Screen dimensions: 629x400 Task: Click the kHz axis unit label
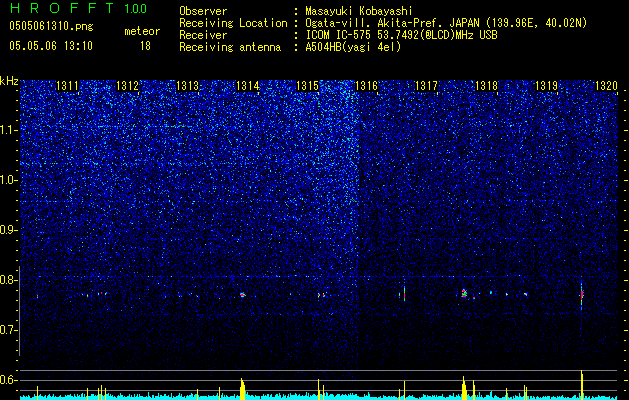[9, 81]
